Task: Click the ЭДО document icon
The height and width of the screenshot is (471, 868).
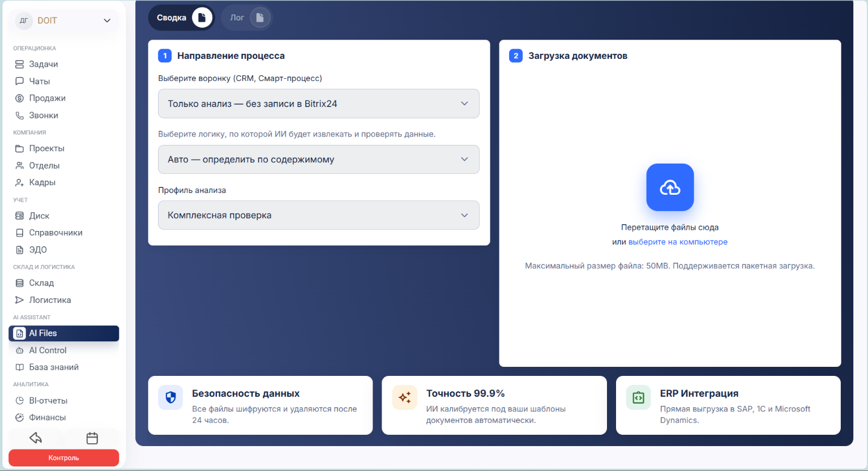Action: coord(19,250)
